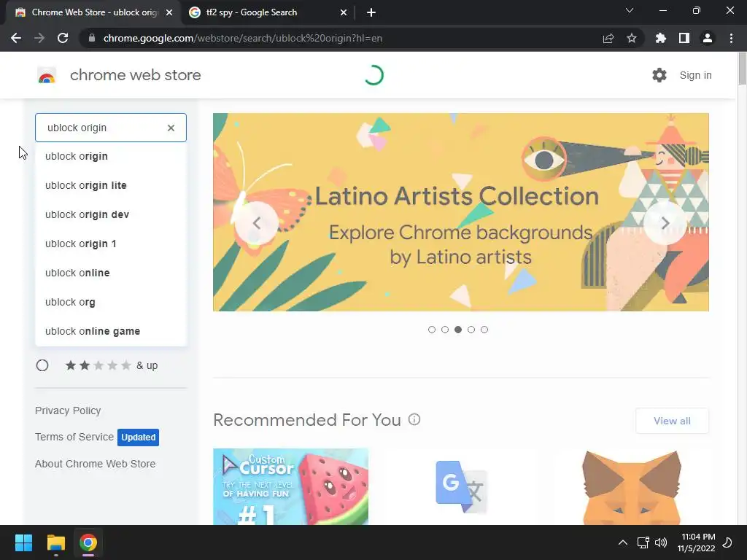Click the Chrome icon on the taskbar
The width and height of the screenshot is (747, 560).
[88, 542]
